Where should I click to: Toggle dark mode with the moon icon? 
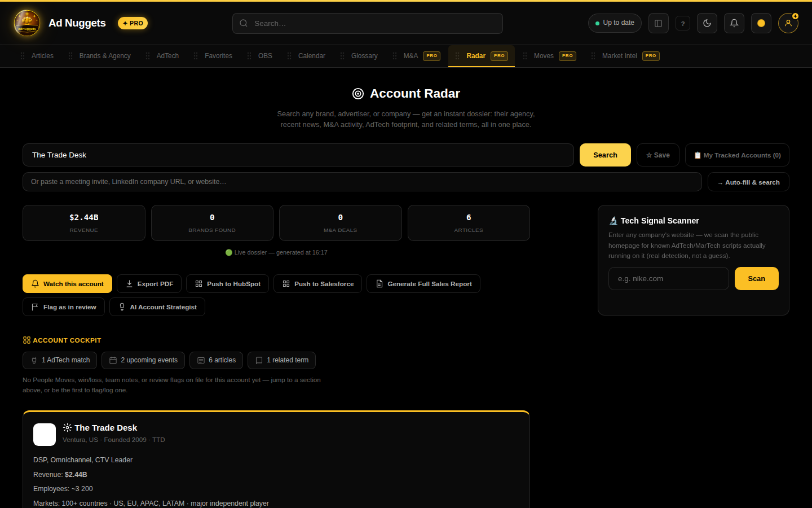point(707,23)
